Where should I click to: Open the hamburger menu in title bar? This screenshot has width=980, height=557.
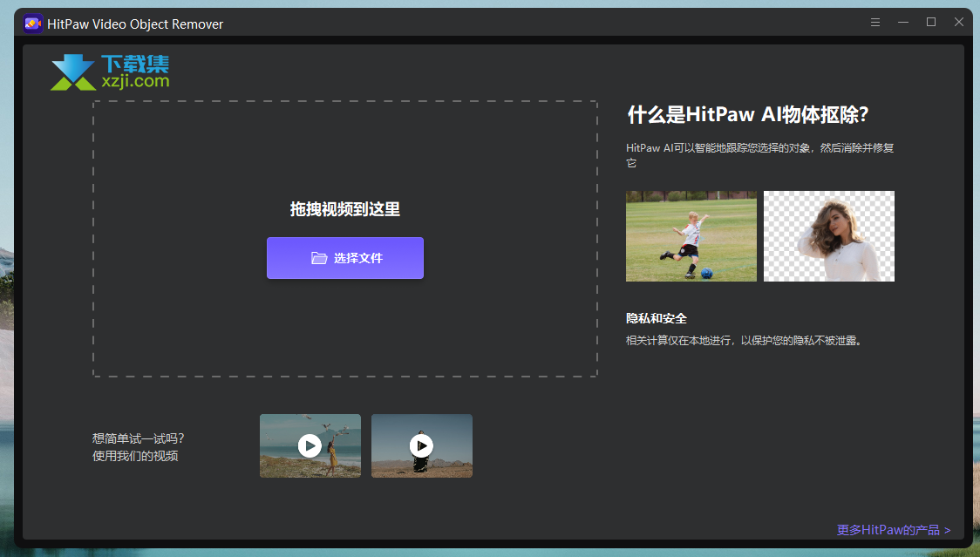click(875, 23)
